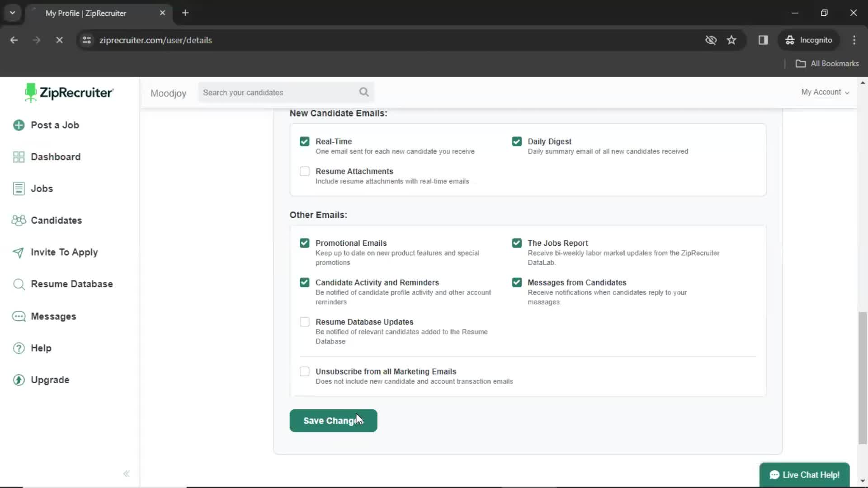868x488 pixels.
Task: Click the My Account dropdown menu
Action: click(x=825, y=92)
